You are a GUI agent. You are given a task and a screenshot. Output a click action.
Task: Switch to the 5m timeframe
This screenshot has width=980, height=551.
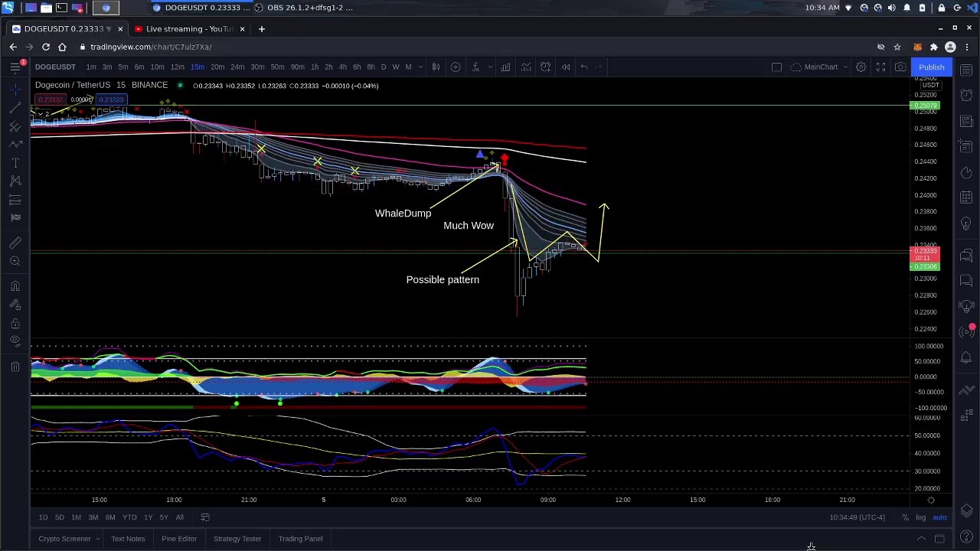[123, 67]
